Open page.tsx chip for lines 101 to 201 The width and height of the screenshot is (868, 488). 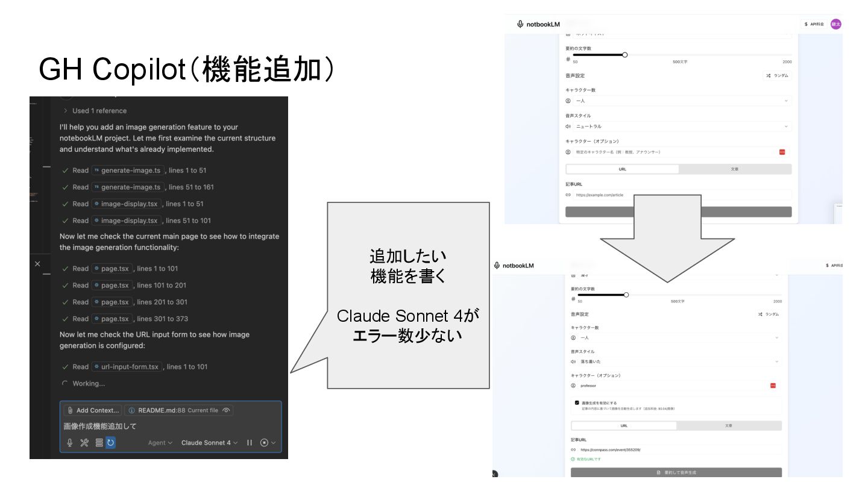[x=112, y=286]
